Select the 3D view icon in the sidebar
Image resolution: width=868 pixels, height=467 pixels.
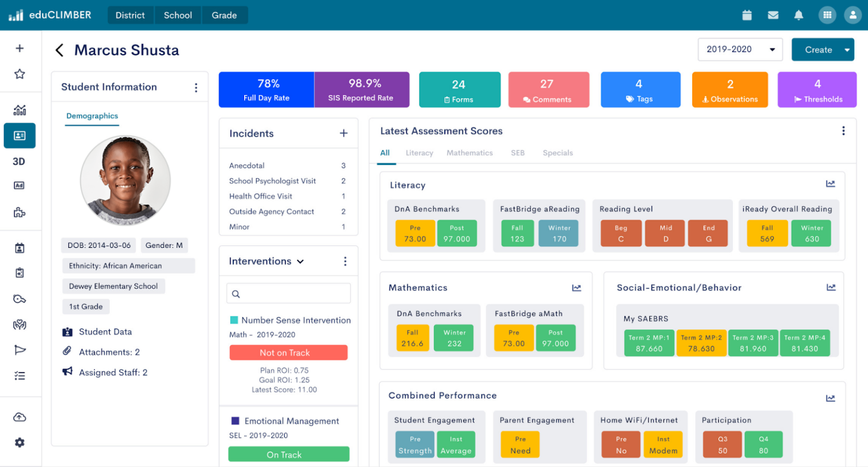click(x=20, y=162)
